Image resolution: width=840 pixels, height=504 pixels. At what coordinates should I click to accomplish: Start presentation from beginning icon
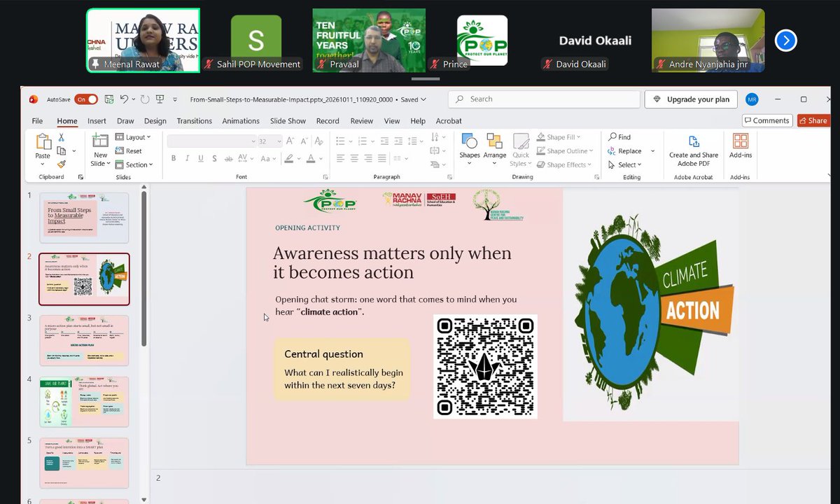coord(160,99)
